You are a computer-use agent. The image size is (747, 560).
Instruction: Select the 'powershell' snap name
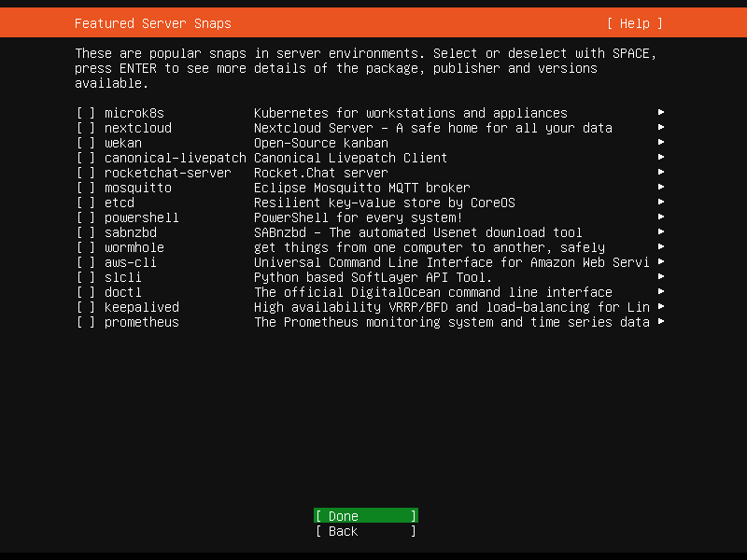[142, 217]
